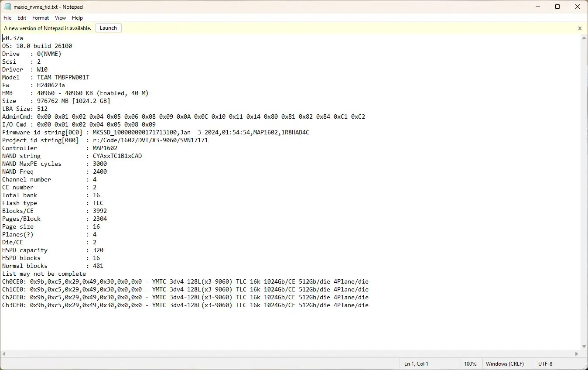The image size is (588, 370).
Task: Click the Page size 16 line
Action: pyautogui.click(x=51, y=226)
